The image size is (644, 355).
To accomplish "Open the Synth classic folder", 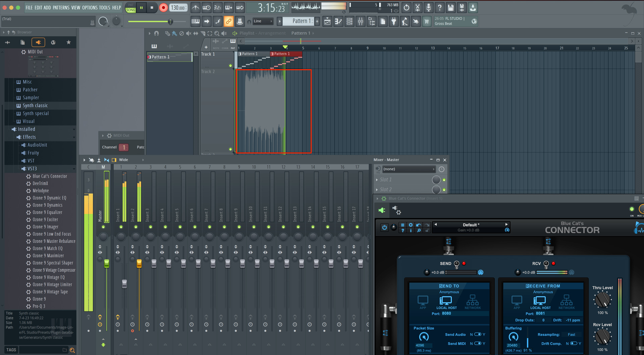I will 35,105.
